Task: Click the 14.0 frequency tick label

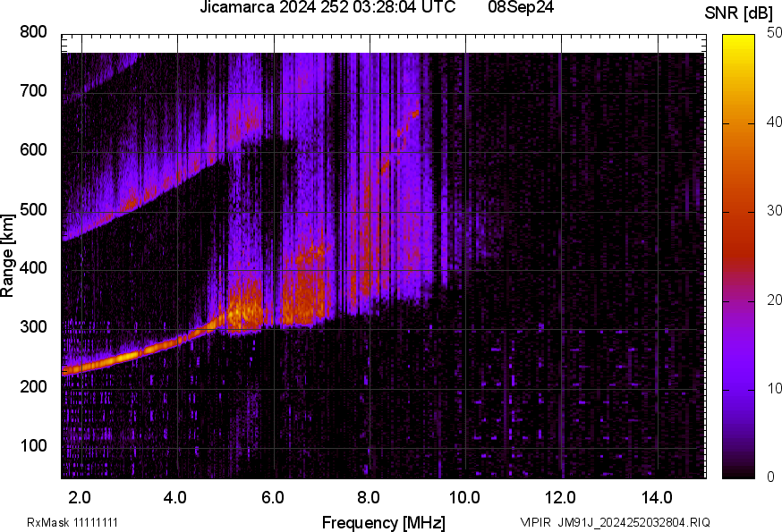Action: [657, 496]
